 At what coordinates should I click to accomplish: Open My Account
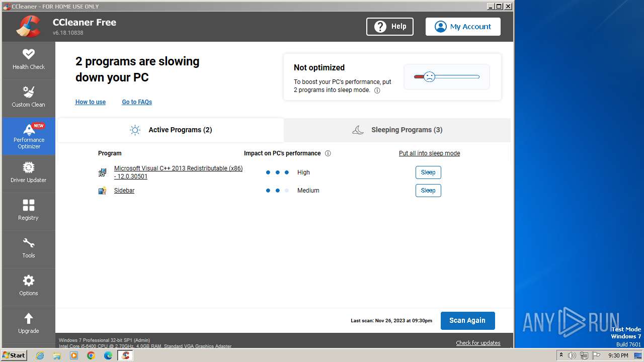tap(463, 27)
